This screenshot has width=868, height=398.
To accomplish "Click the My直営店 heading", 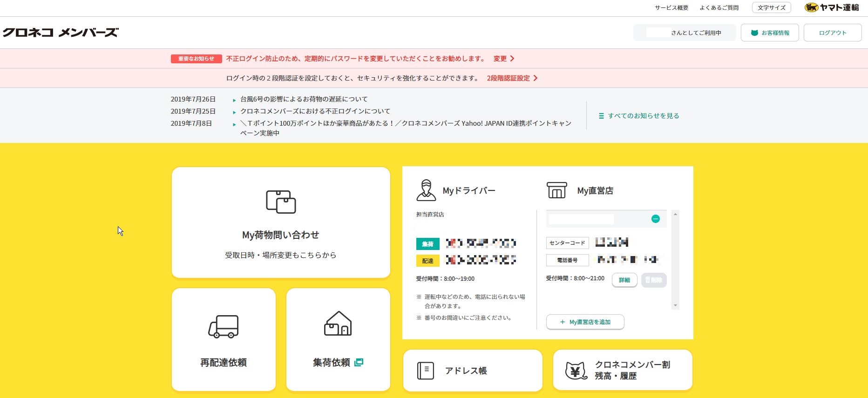I will 595,190.
